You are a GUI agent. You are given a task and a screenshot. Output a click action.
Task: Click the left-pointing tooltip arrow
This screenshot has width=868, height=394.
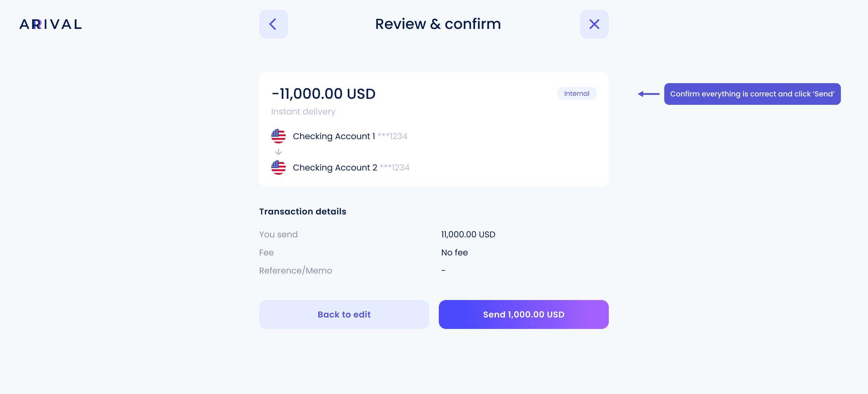click(649, 94)
